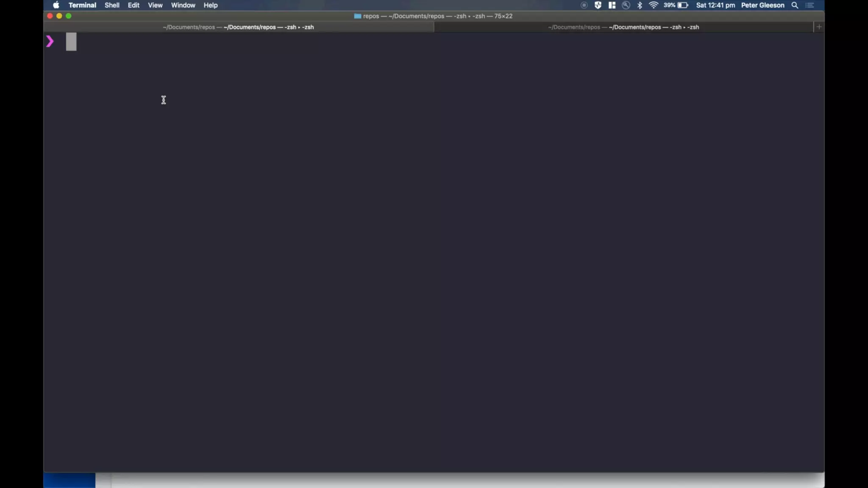Open the View menu
Image resolution: width=868 pixels, height=488 pixels.
tap(155, 5)
